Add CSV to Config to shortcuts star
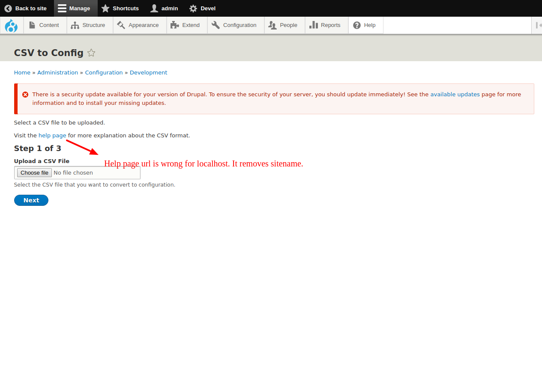 click(x=91, y=53)
